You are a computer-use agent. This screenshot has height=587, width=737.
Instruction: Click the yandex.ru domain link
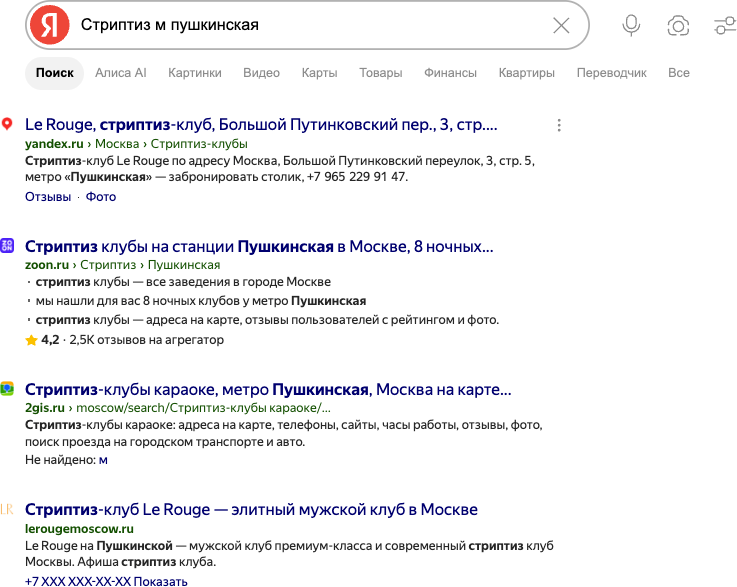54,144
